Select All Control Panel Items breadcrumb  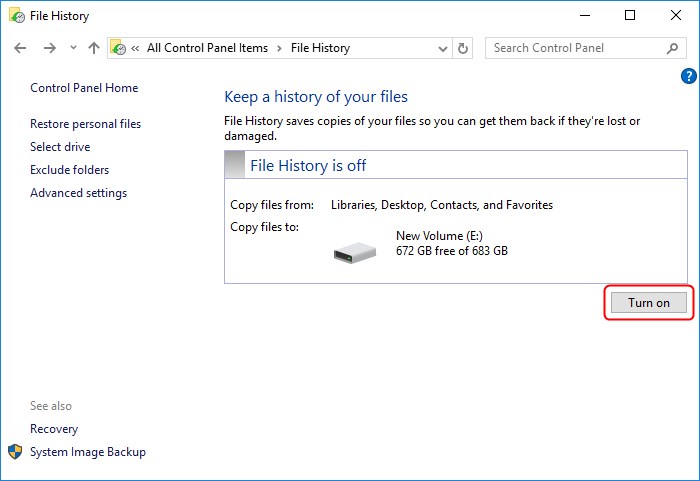coord(207,48)
